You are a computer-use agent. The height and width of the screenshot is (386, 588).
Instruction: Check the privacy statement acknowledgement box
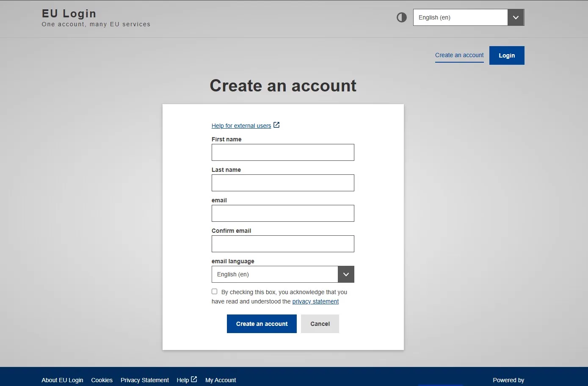pyautogui.click(x=215, y=292)
